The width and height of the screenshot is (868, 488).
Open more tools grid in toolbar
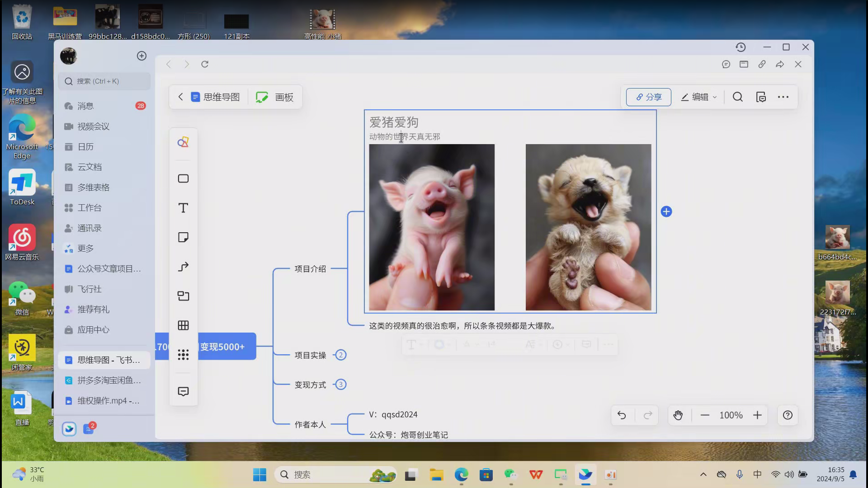point(183,355)
